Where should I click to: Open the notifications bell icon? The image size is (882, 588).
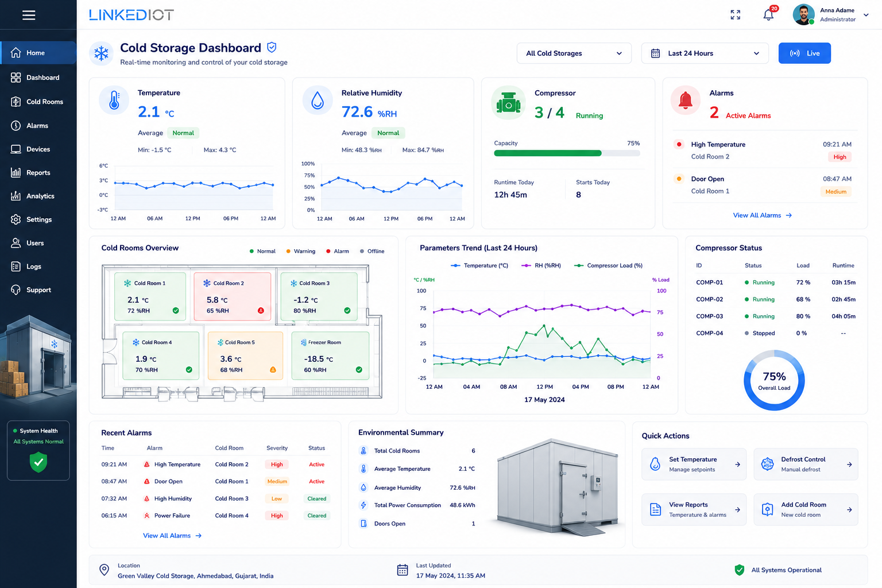pyautogui.click(x=768, y=14)
